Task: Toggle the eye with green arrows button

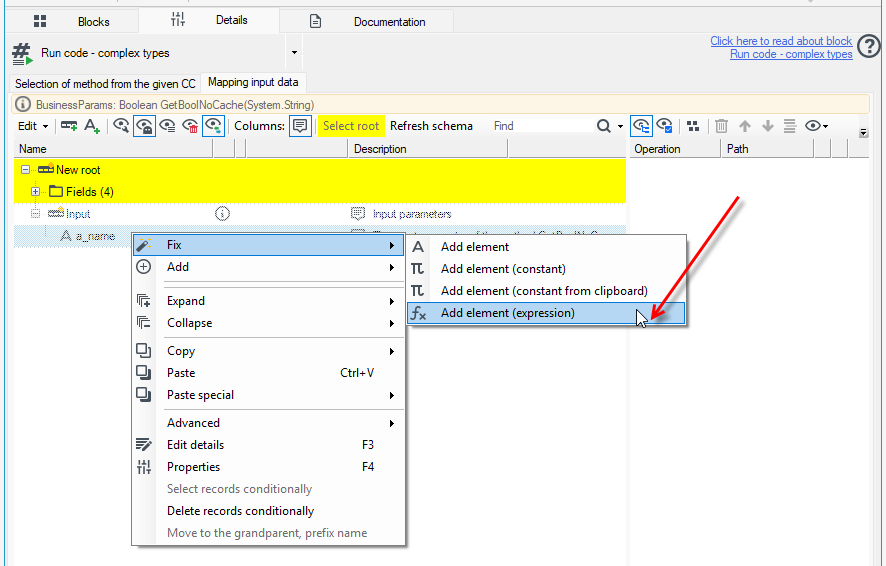Action: 214,126
